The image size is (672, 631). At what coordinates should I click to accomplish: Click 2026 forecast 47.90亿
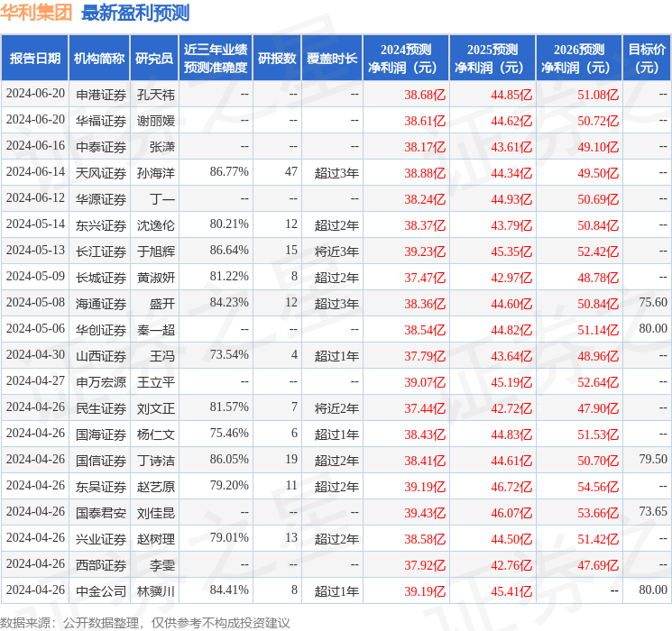pyautogui.click(x=598, y=408)
